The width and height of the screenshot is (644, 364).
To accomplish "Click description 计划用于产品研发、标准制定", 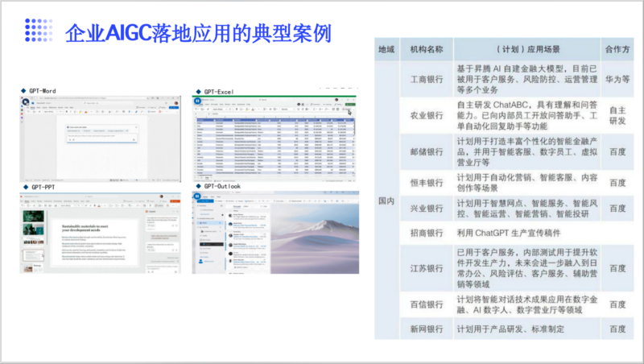I will [527, 329].
